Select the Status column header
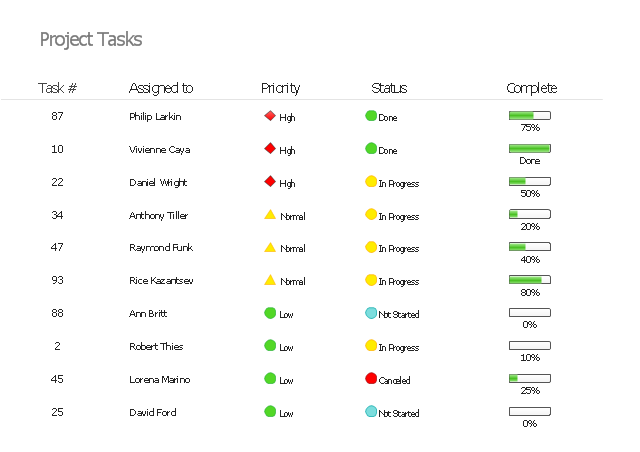 (x=389, y=88)
